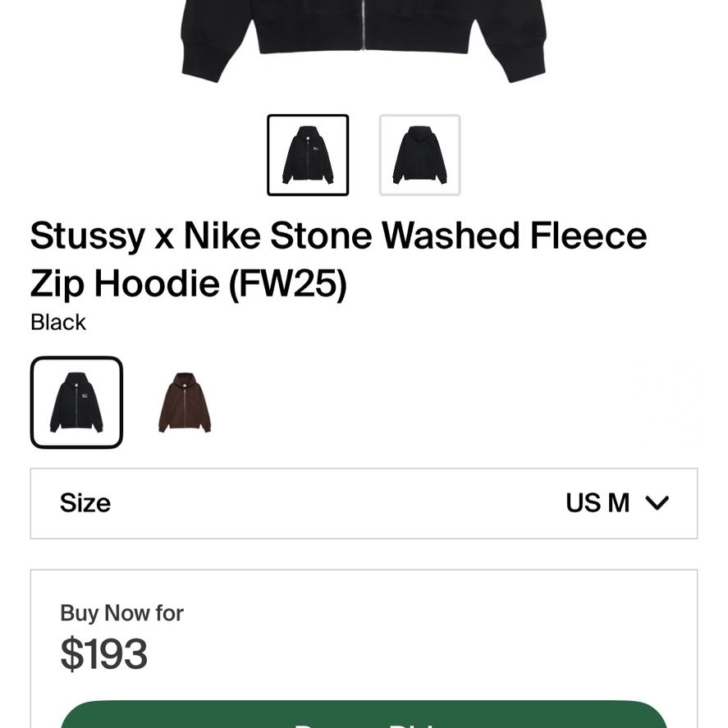The height and width of the screenshot is (728, 728).
Task: Click the (FW25) text in title
Action: (287, 284)
